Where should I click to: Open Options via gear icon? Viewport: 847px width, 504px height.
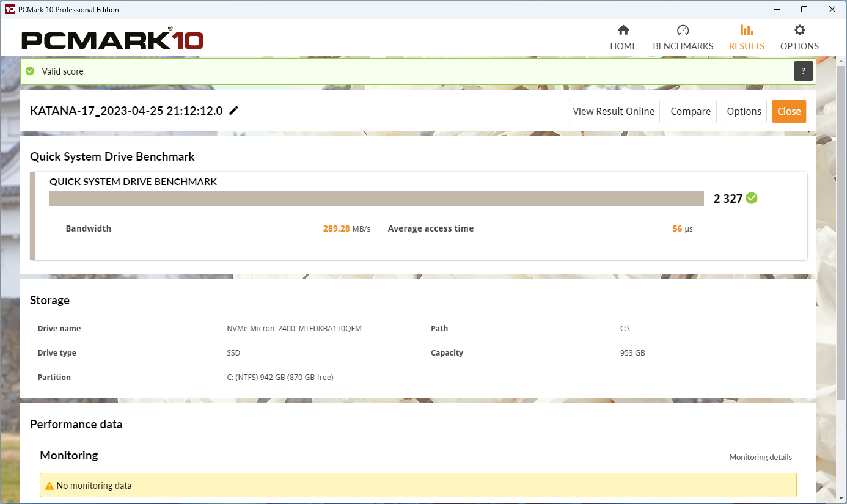coord(799,31)
